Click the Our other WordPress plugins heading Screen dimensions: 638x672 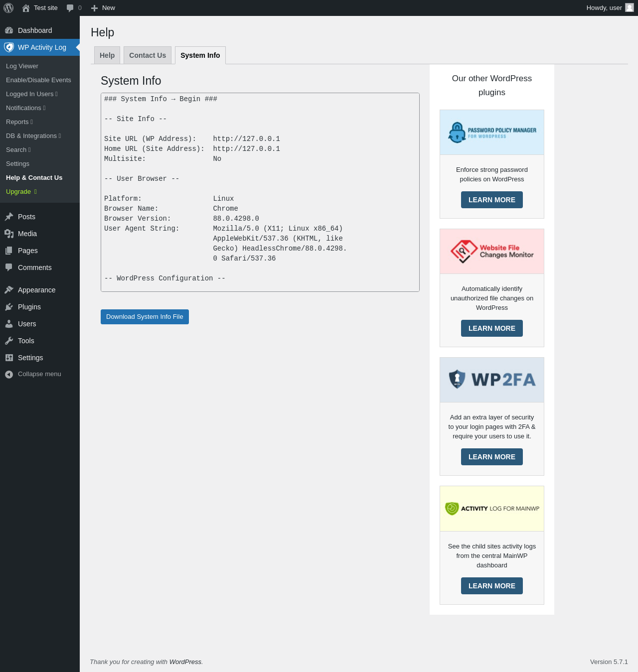click(492, 85)
